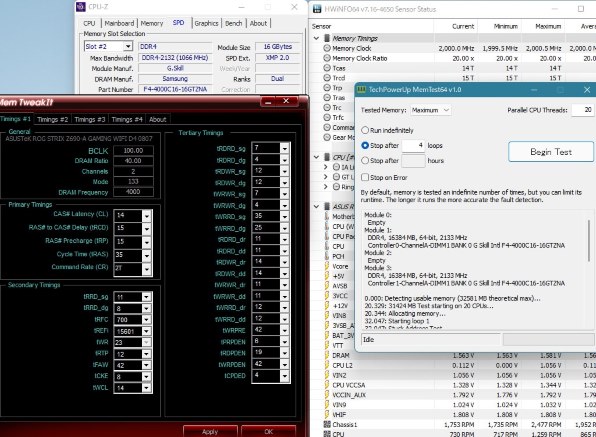Click the Trcd timing sensor icon
The width and height of the screenshot is (596, 437).
[327, 78]
